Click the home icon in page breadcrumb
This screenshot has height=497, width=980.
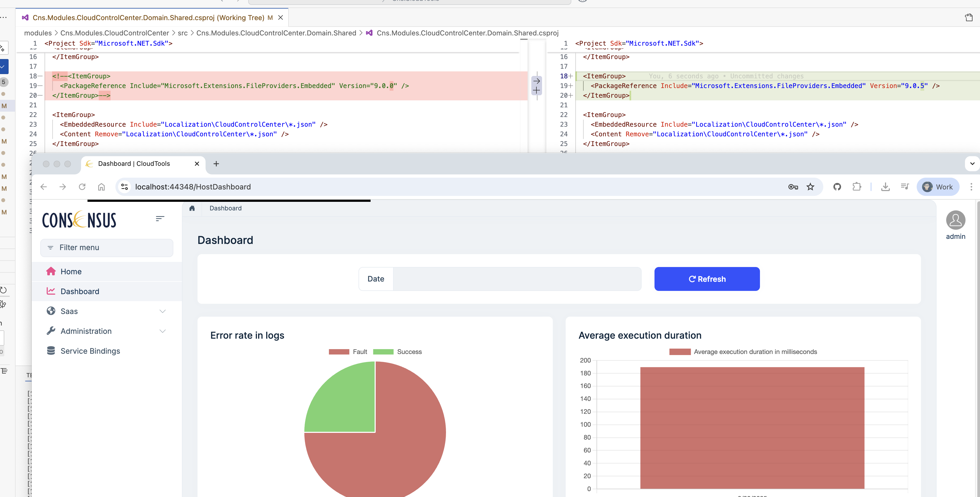tap(192, 208)
